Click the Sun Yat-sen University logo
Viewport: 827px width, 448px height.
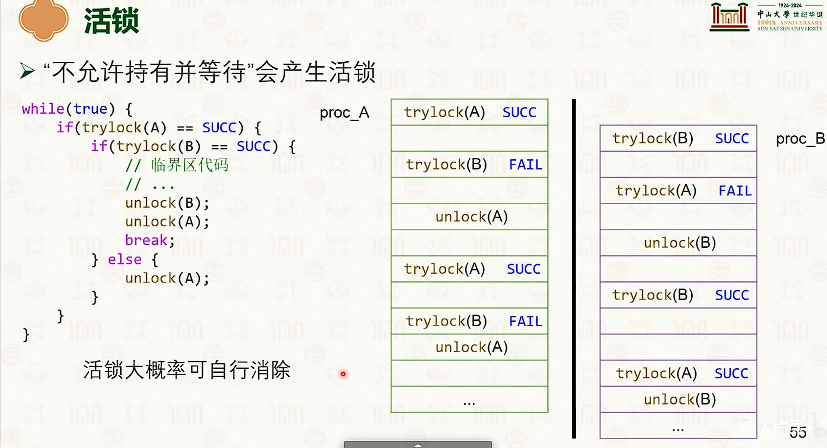click(x=766, y=16)
